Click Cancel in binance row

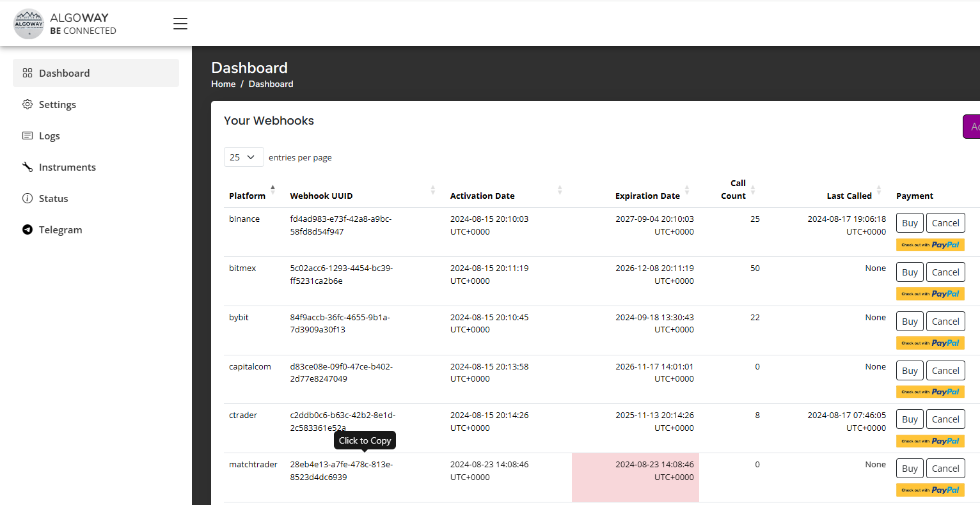(945, 223)
